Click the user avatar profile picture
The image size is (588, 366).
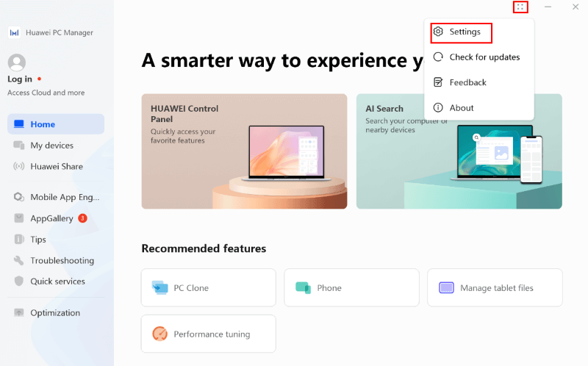click(x=17, y=62)
